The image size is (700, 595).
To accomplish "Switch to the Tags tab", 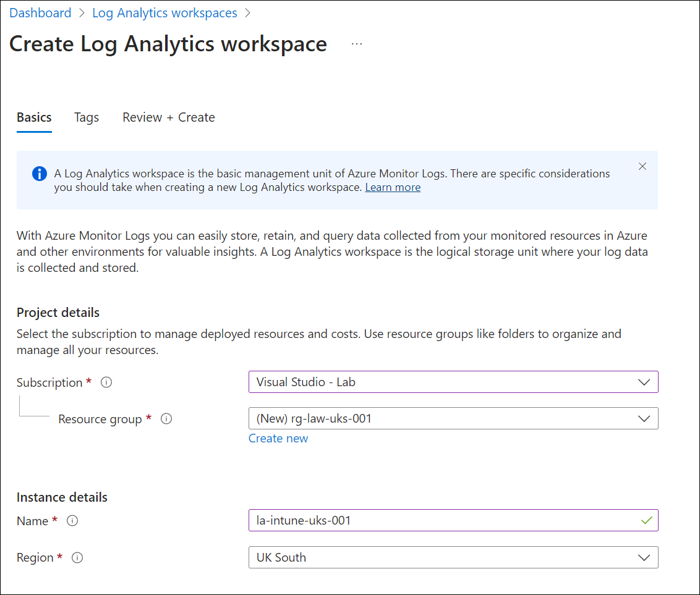I will coord(87,117).
